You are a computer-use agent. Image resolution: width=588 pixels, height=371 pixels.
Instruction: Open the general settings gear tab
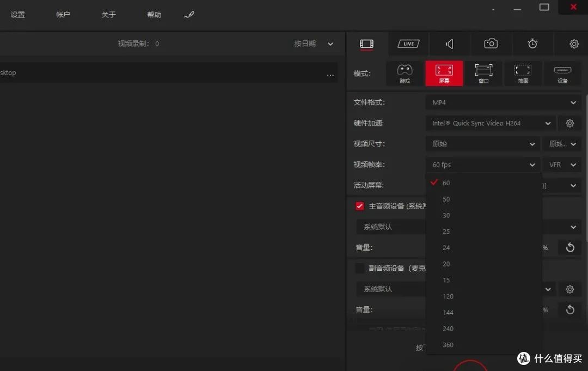pyautogui.click(x=574, y=44)
